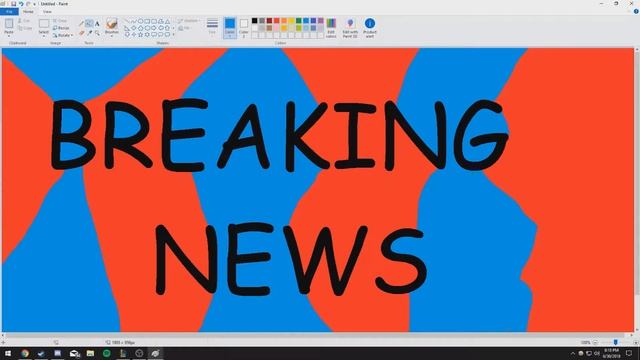
Task: Select the Pencil tool
Action: [81, 24]
